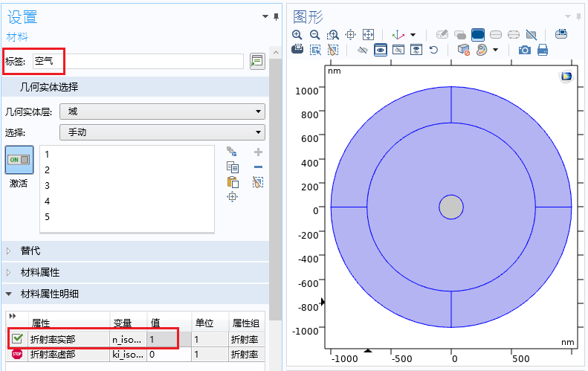Print the graphics with printer icon

pos(543,50)
